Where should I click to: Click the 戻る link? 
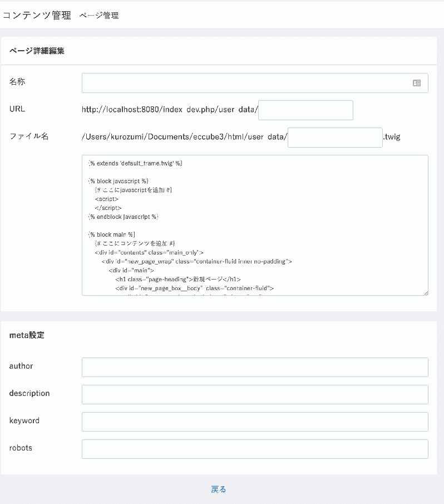(x=219, y=489)
